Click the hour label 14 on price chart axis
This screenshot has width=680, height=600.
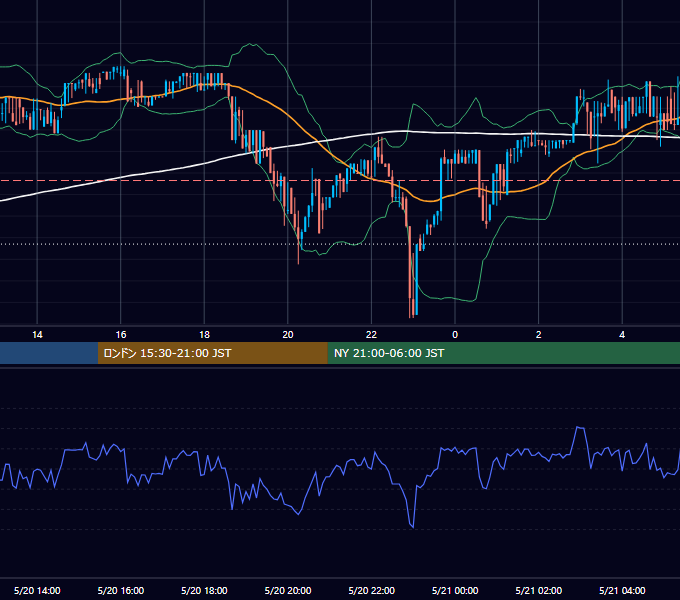pos(37,334)
